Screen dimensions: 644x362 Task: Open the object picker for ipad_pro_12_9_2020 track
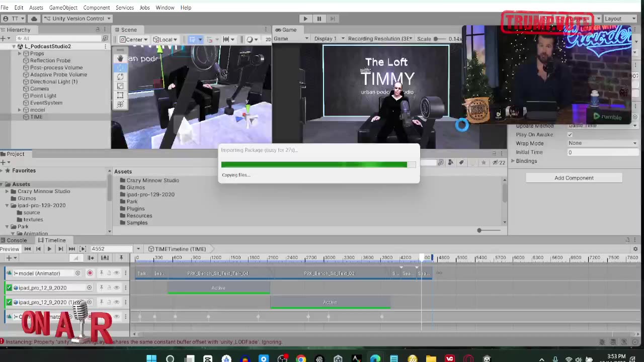(89, 288)
